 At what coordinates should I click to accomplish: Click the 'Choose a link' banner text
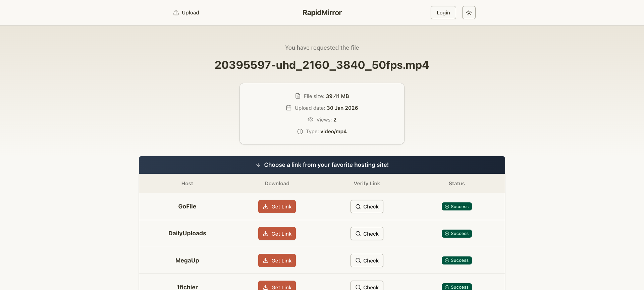coord(326,165)
